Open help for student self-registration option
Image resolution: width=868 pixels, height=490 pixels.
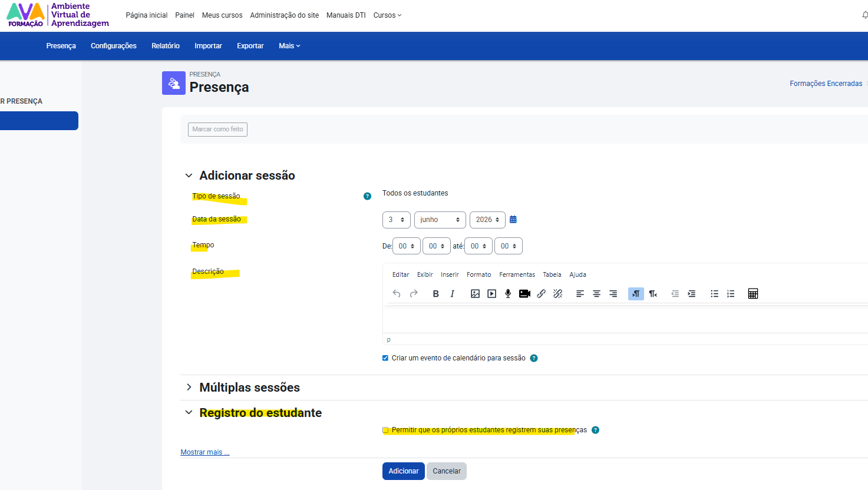[x=595, y=430]
